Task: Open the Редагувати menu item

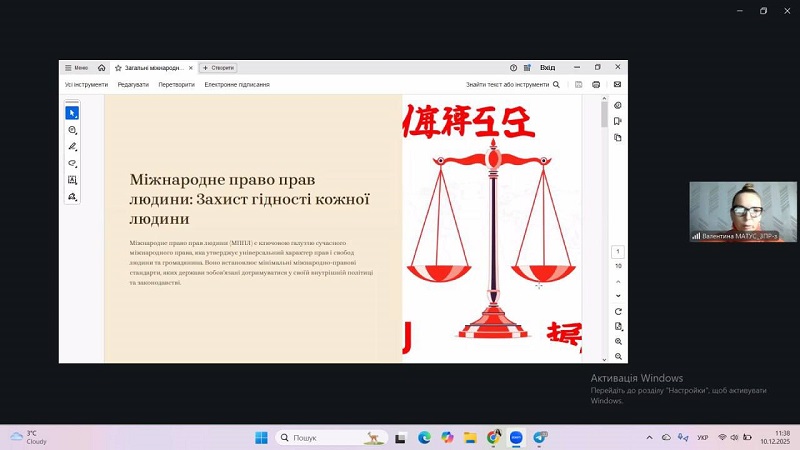Action: (133, 85)
